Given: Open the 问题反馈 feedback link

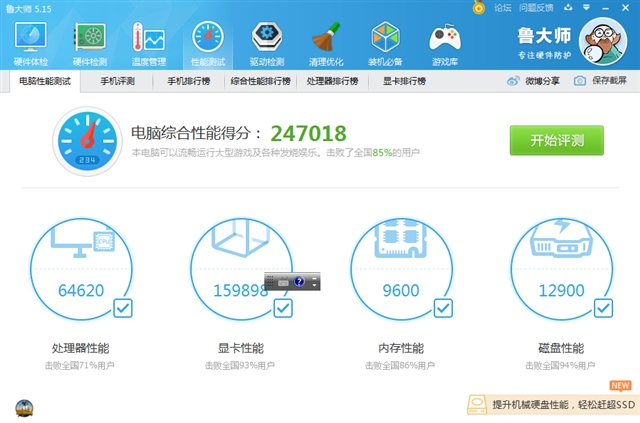Looking at the screenshot, I should coord(536,8).
